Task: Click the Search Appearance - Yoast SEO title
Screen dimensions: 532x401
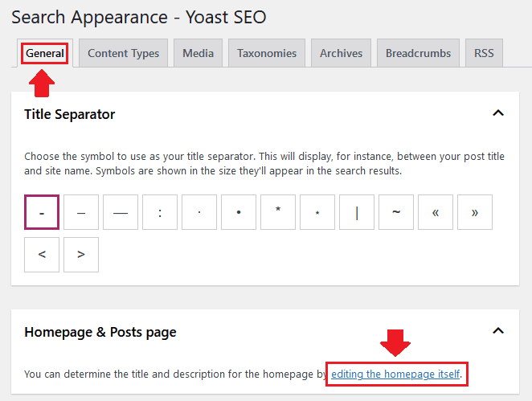Action: coord(139,17)
